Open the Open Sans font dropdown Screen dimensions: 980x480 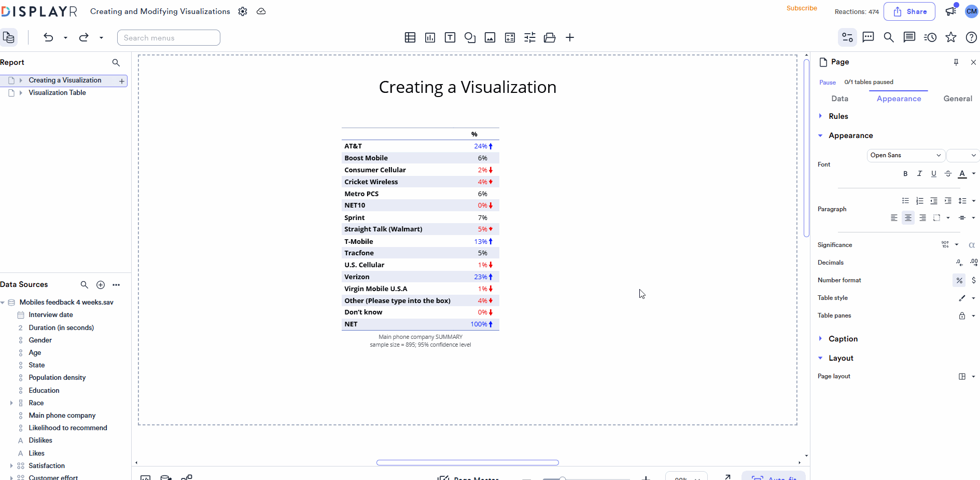[905, 155]
